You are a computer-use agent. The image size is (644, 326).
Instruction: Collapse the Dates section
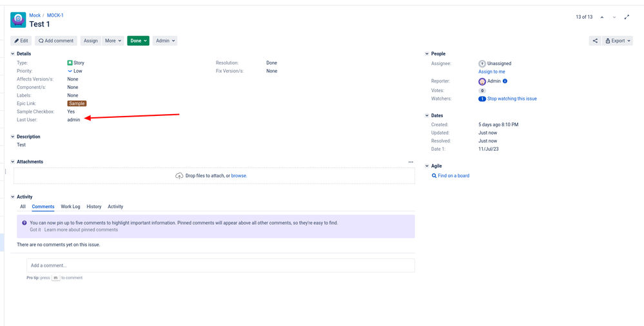click(427, 116)
